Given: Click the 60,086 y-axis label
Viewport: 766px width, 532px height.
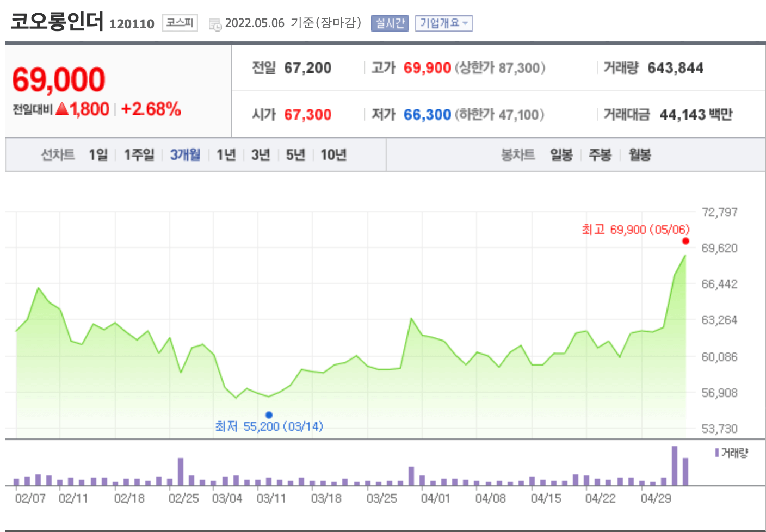Looking at the screenshot, I should [x=719, y=357].
